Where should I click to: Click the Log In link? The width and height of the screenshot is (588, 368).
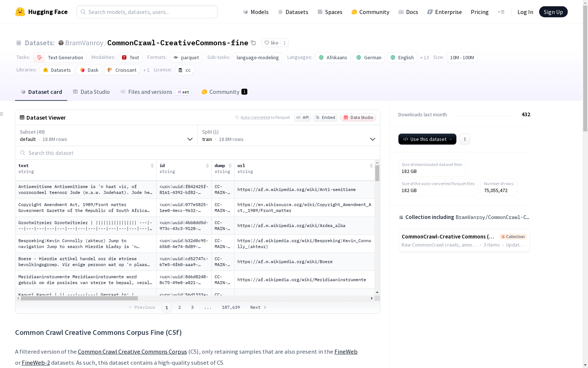[x=525, y=12]
